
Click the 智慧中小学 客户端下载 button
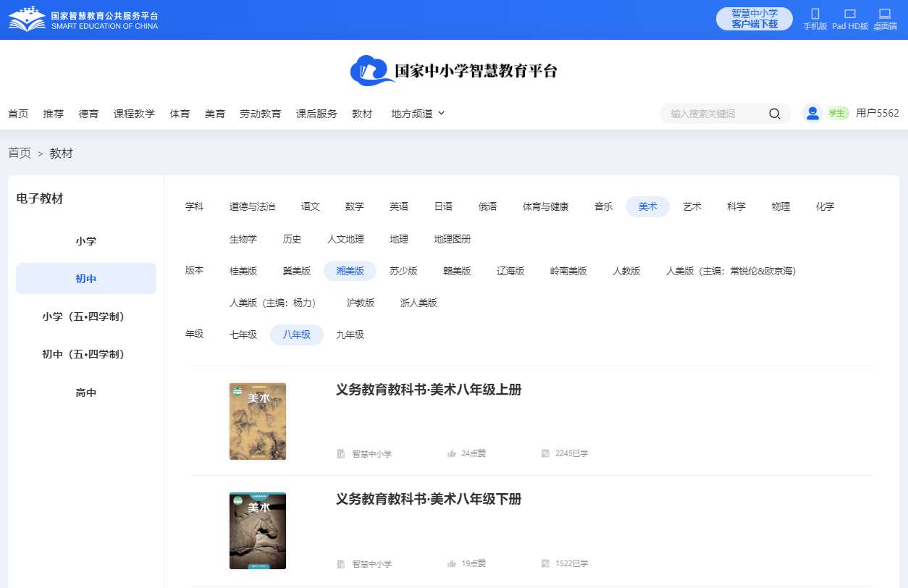coord(754,19)
